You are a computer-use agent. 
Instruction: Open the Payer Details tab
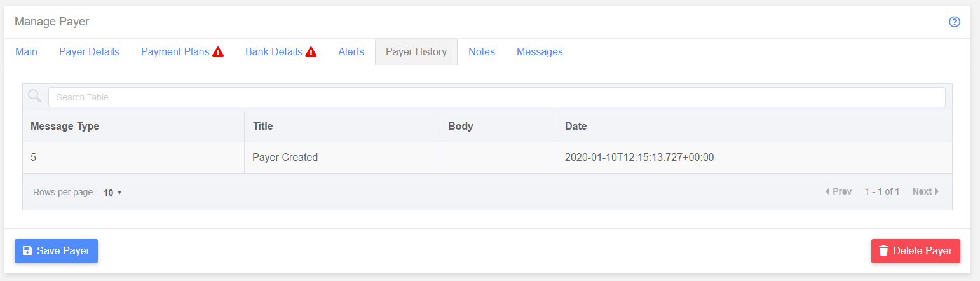89,52
